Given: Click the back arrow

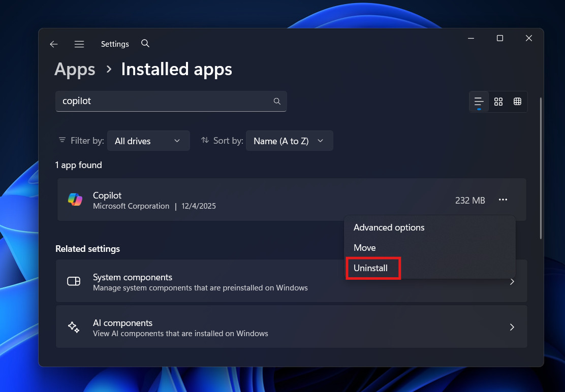Looking at the screenshot, I should 53,44.
